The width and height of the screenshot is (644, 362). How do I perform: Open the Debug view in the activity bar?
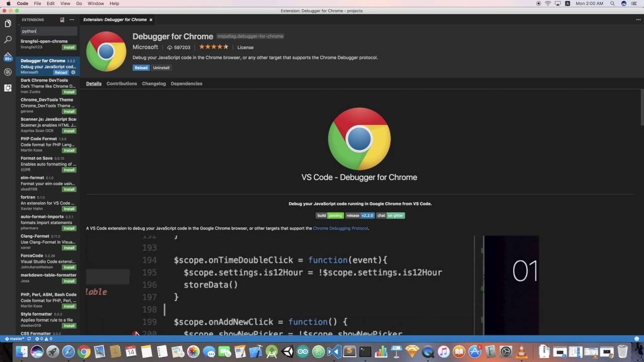coord(8,72)
